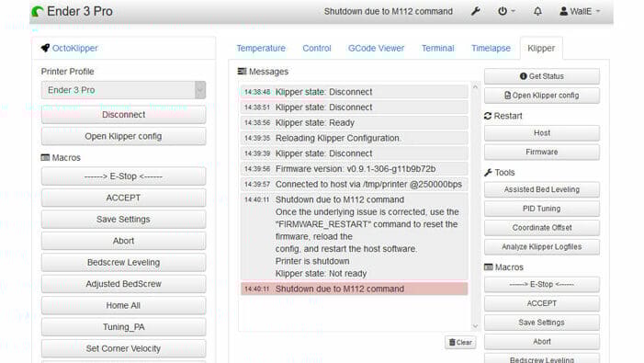644x363 pixels.
Task: Click 'Shutdown due to M112 command' in header
Action: tap(388, 12)
